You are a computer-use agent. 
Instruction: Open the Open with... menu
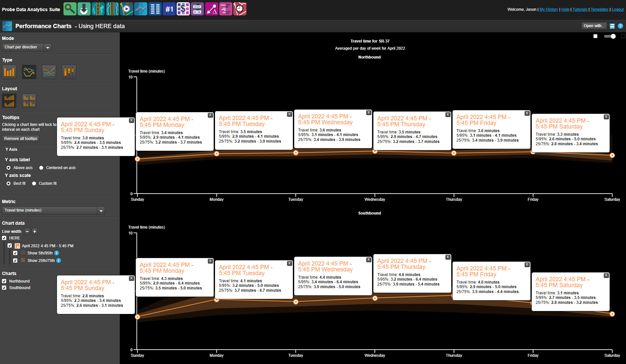click(594, 26)
